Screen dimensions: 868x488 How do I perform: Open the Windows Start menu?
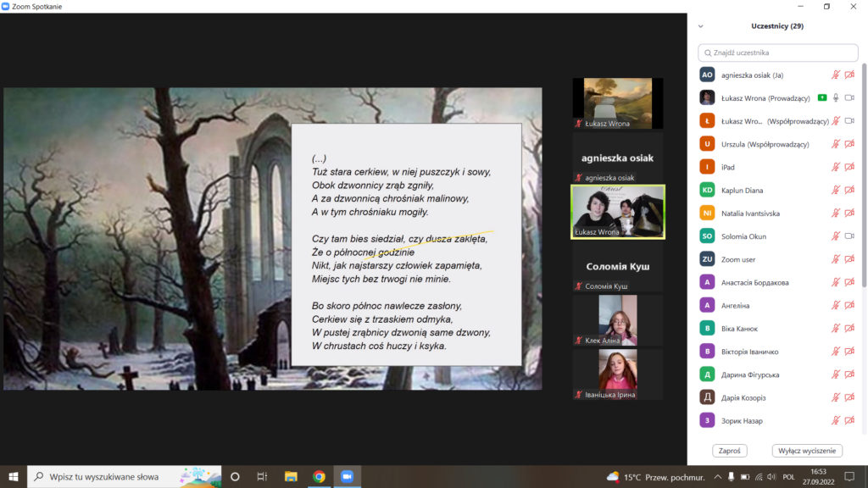click(x=14, y=476)
